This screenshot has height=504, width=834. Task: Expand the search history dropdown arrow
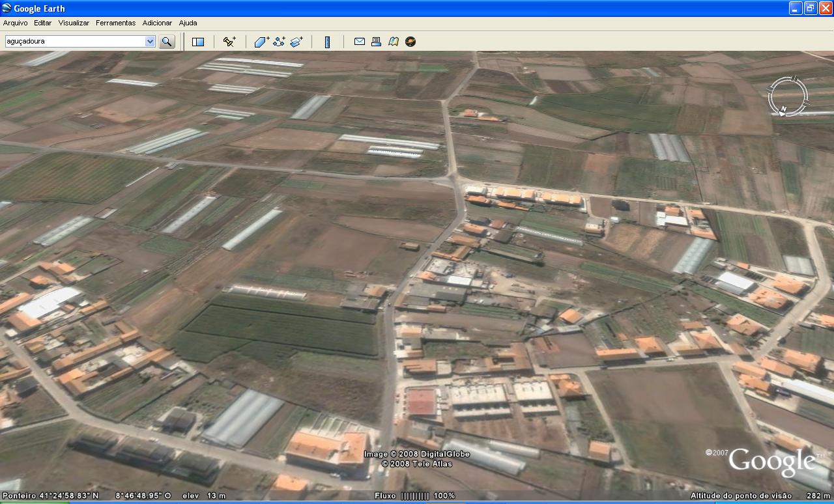click(x=150, y=41)
